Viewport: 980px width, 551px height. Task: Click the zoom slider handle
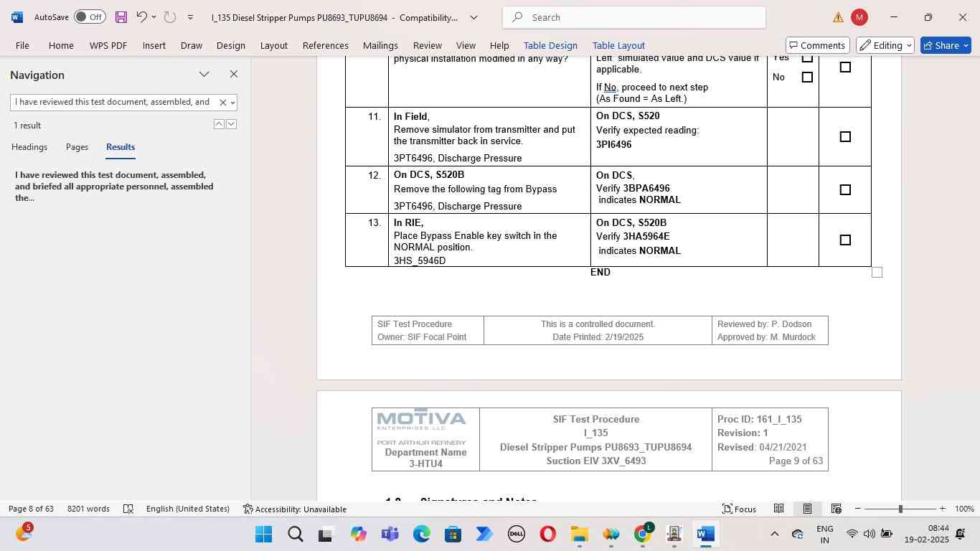(900, 509)
